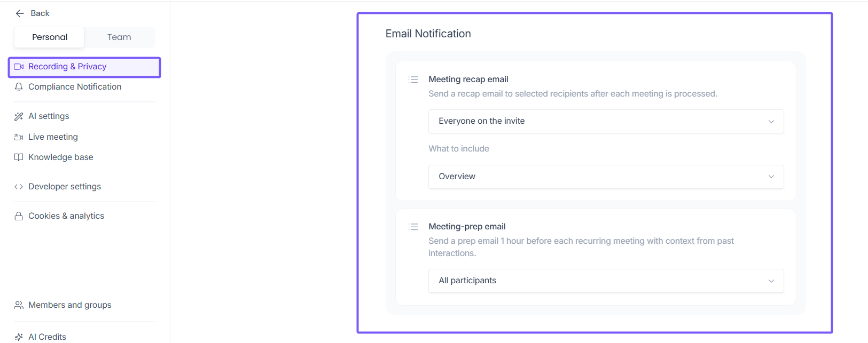The image size is (868, 343).
Task: Click the Developer settings code icon
Action: [19, 187]
